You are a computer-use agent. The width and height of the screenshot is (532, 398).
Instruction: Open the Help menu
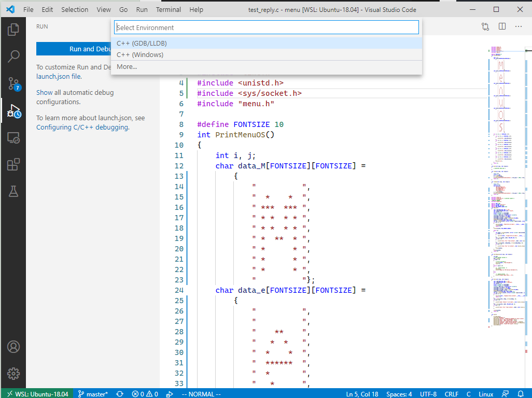(x=196, y=9)
